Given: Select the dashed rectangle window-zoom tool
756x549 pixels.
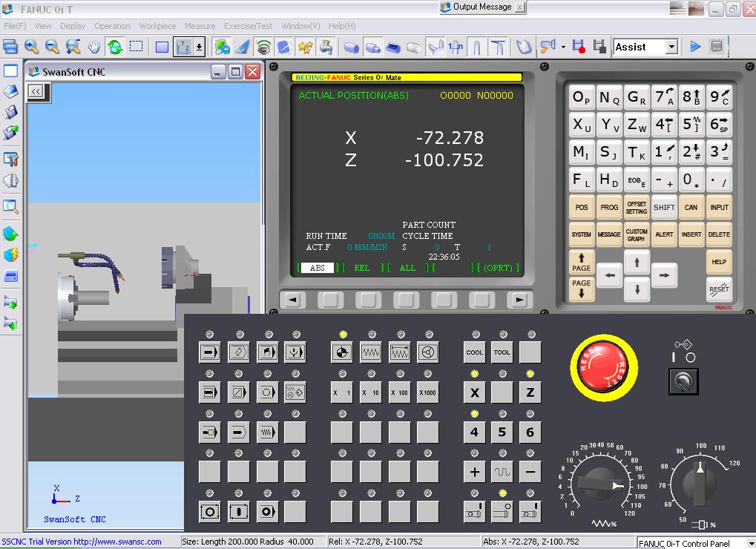Looking at the screenshot, I should pos(137,47).
